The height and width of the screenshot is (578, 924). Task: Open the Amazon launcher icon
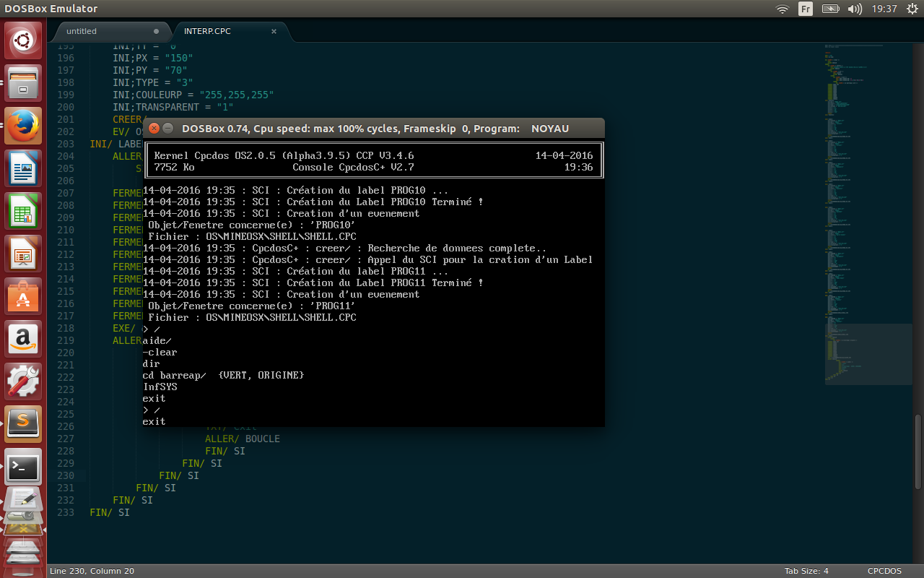[24, 339]
